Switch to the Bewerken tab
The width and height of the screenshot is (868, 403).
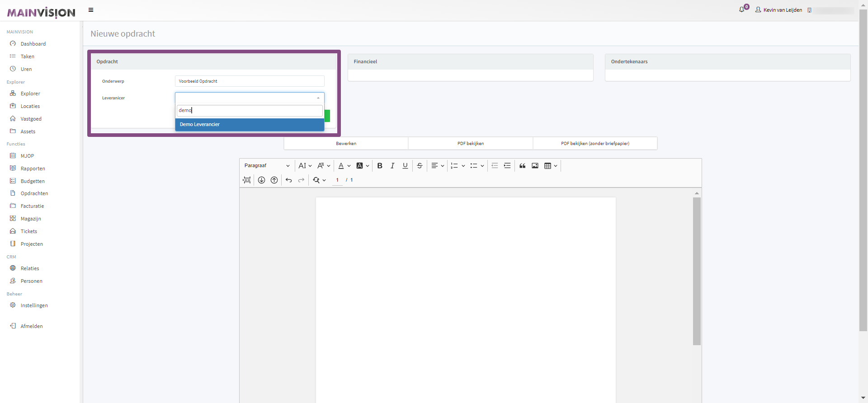346,144
